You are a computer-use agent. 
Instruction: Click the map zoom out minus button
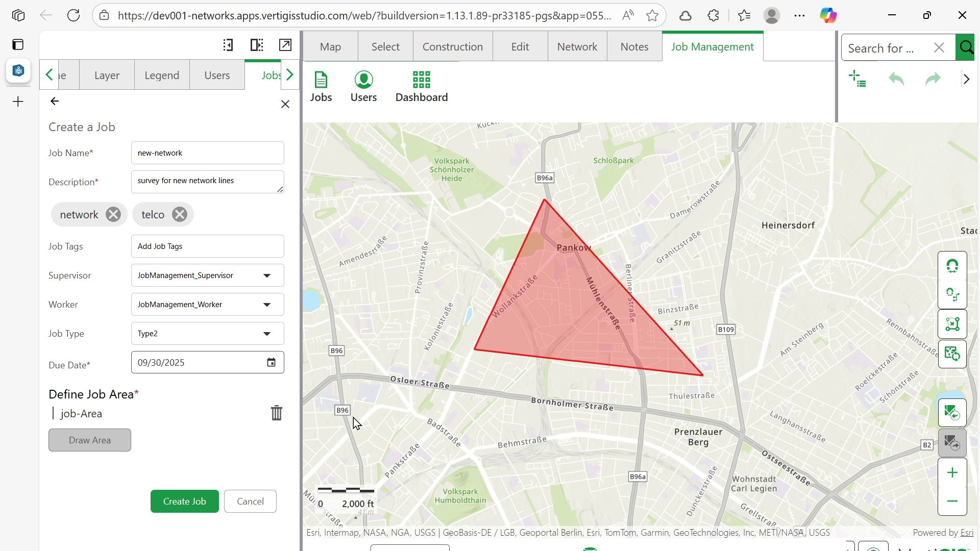tap(952, 502)
